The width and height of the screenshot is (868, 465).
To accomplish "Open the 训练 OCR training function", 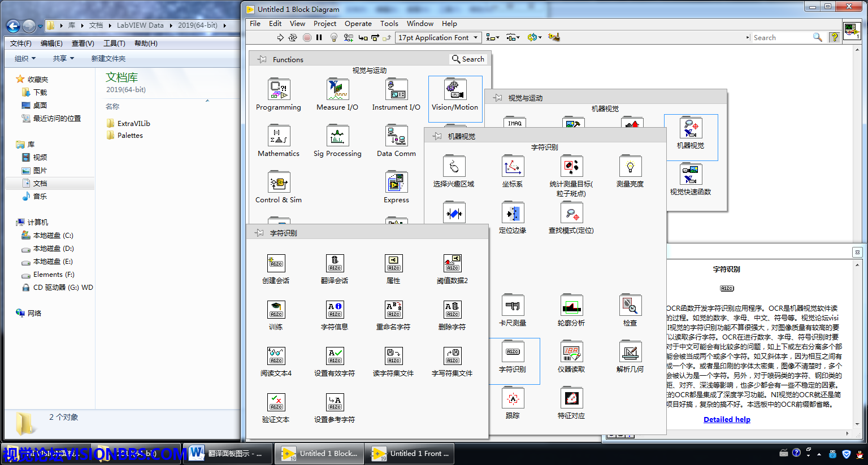I will (276, 310).
